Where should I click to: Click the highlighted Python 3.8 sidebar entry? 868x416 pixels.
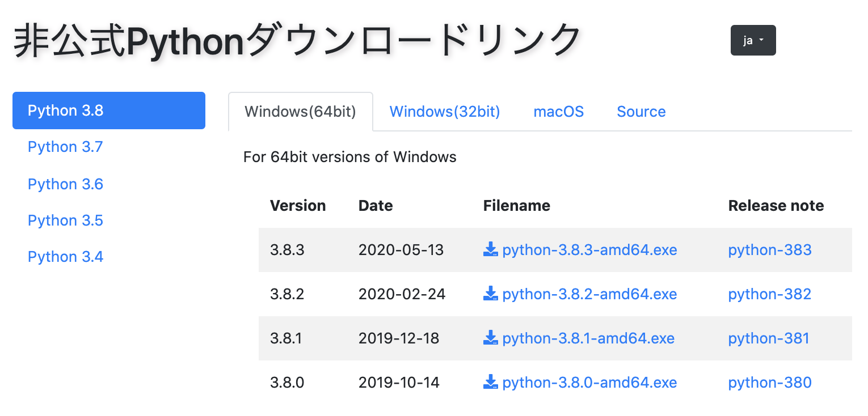pyautogui.click(x=65, y=111)
